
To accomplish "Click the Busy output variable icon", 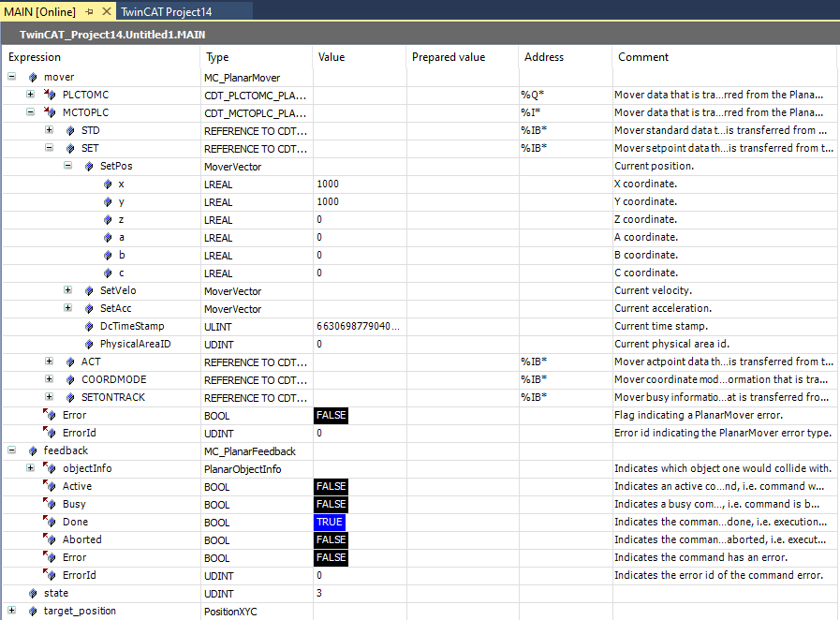I will (50, 504).
